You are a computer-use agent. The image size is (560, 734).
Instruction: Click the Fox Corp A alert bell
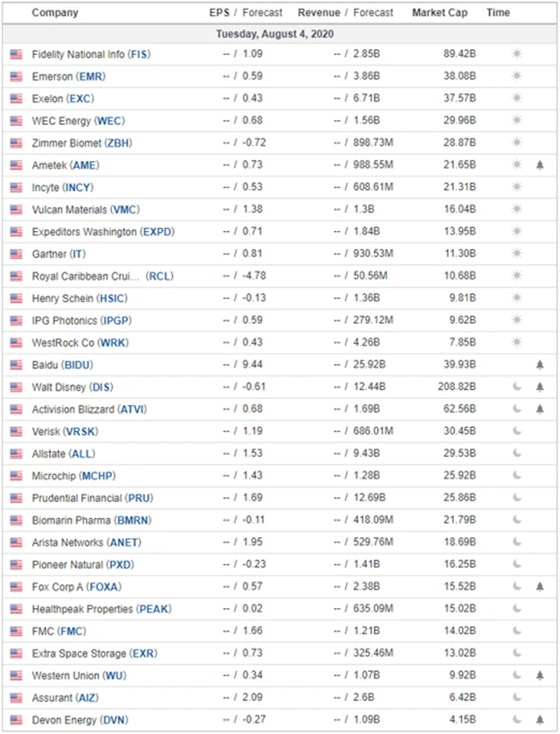point(540,587)
